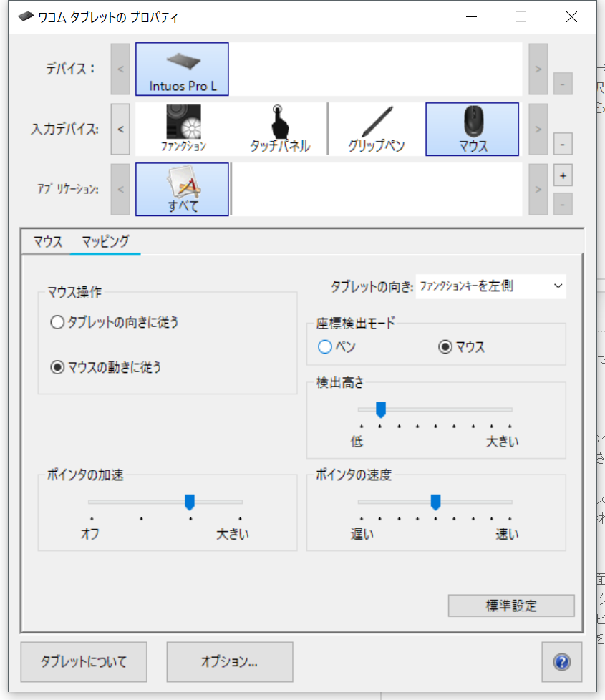Image resolution: width=605 pixels, height=700 pixels.
Task: Reset settings with 標準設定 button
Action: (511, 606)
